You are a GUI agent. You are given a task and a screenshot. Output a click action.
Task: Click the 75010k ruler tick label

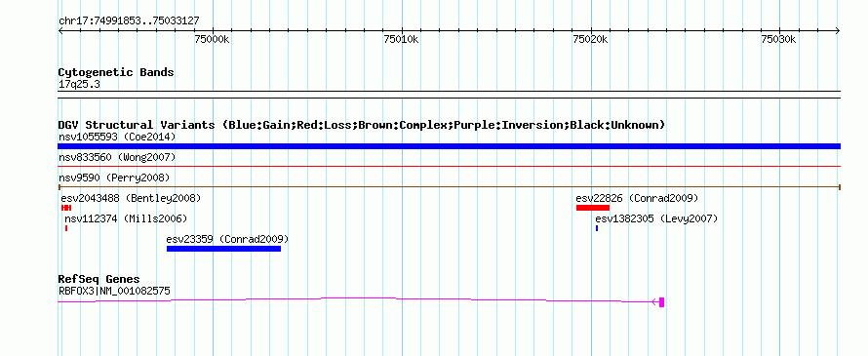402,39
